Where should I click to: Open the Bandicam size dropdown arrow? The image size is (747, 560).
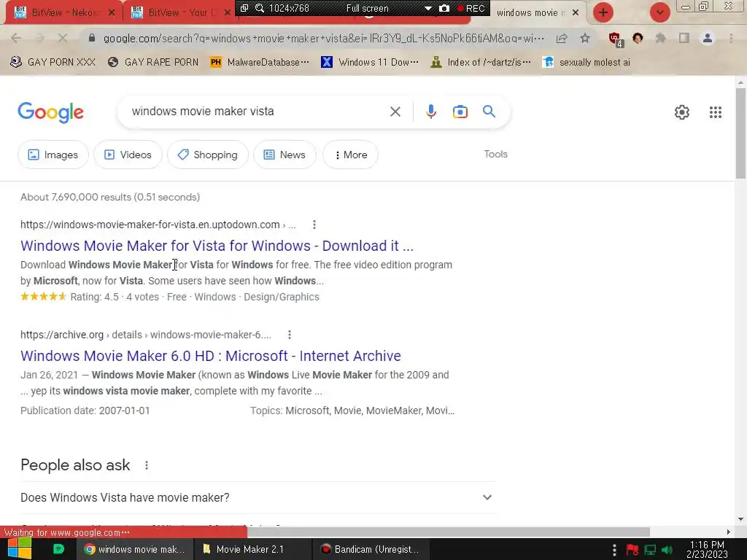pos(427,8)
